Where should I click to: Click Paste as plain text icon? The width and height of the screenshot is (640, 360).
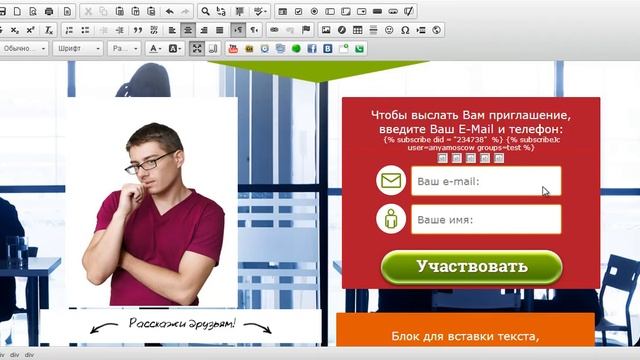coord(136,11)
